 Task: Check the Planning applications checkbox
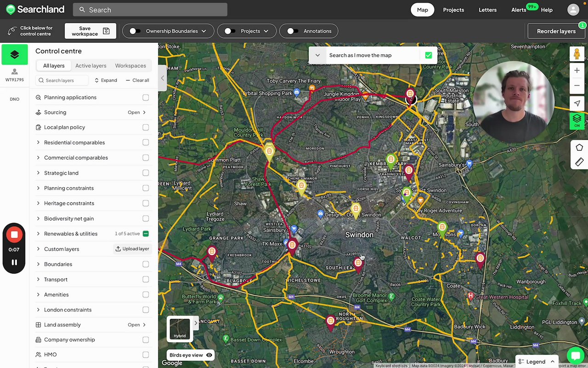pyautogui.click(x=146, y=98)
